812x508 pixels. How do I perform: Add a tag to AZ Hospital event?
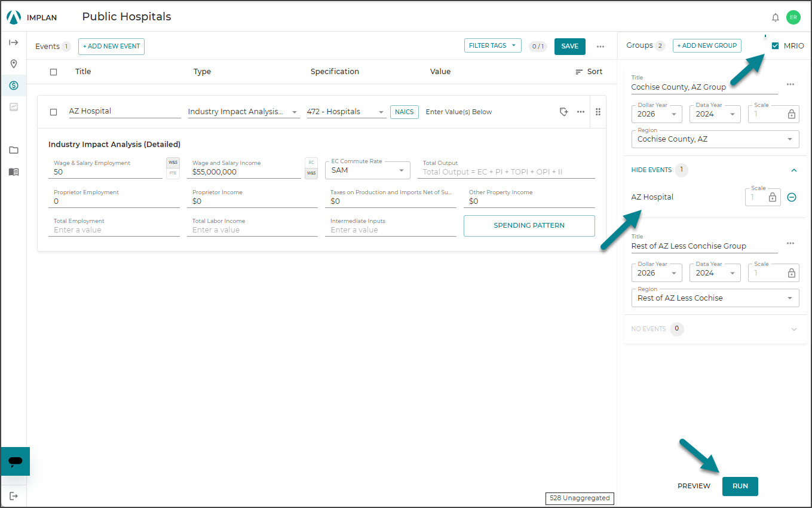(563, 112)
